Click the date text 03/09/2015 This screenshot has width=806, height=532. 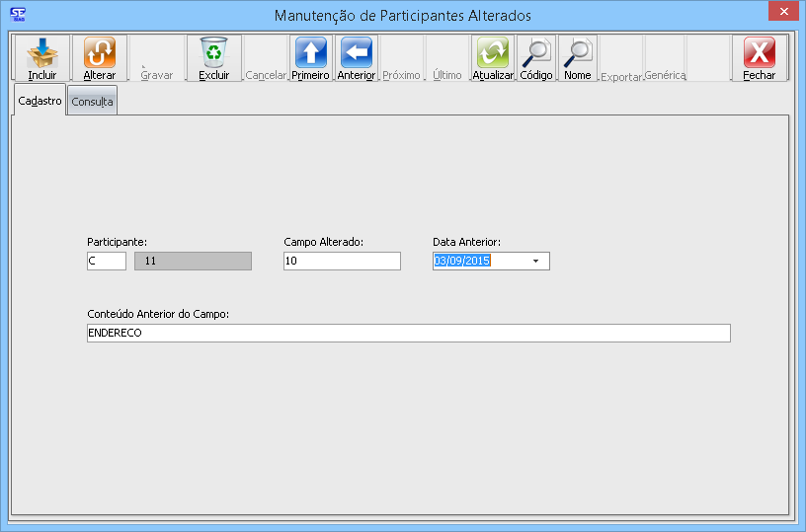click(x=462, y=262)
